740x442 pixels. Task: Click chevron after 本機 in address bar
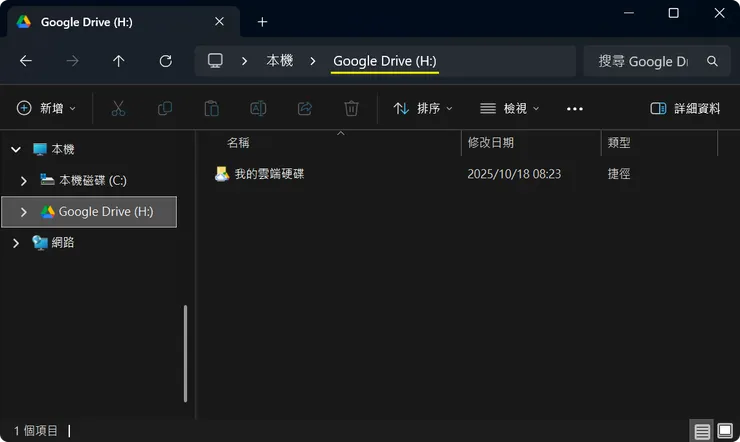click(312, 61)
